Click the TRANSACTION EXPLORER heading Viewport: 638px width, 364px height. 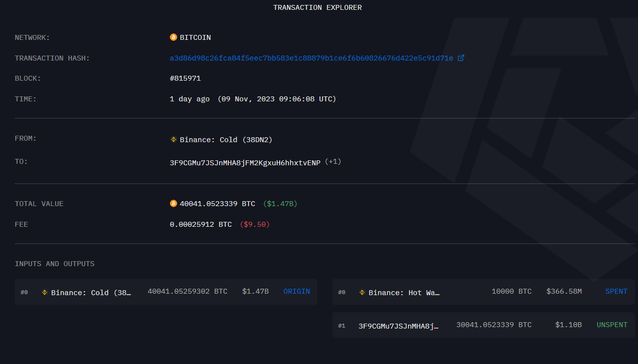click(x=318, y=7)
